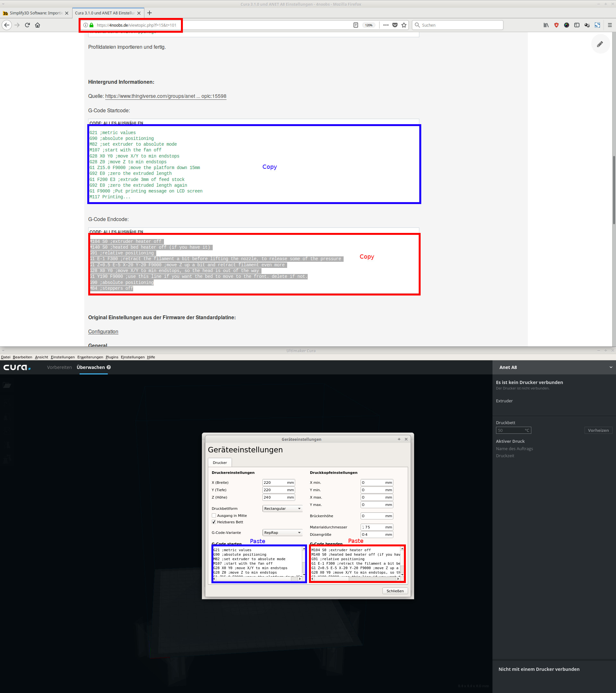The width and height of the screenshot is (616, 693).
Task: Click the Schließen button
Action: click(x=395, y=591)
